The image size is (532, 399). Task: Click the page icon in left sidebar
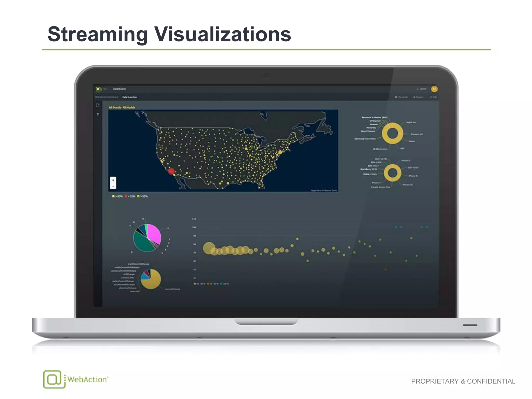point(98,105)
